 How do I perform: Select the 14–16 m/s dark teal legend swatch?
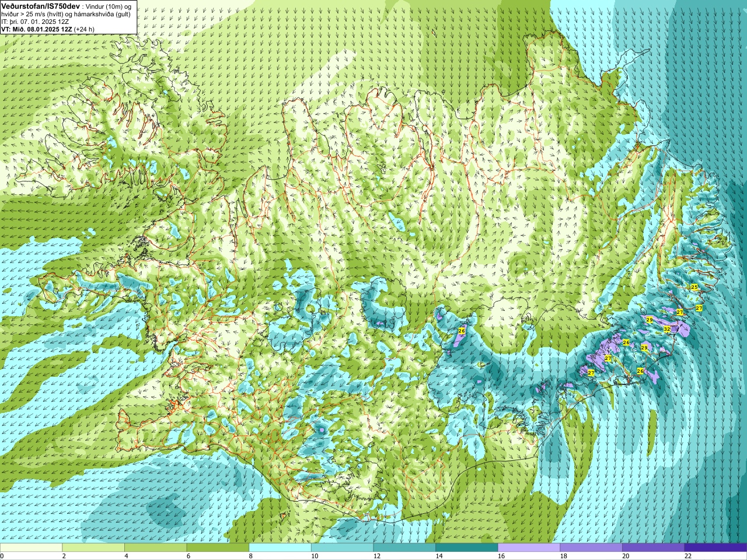(467, 548)
